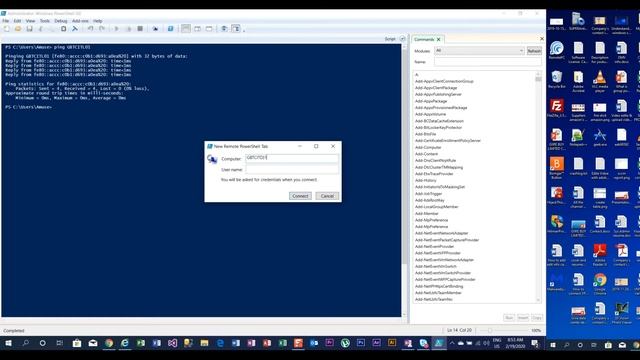
Task: Click Cancel in New Remote PowerShell Tab
Action: 327,196
